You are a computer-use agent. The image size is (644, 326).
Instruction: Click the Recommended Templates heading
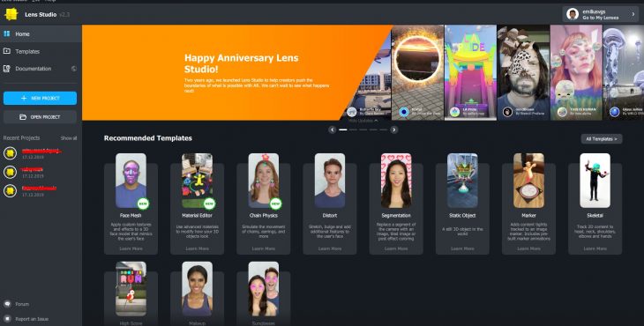148,138
